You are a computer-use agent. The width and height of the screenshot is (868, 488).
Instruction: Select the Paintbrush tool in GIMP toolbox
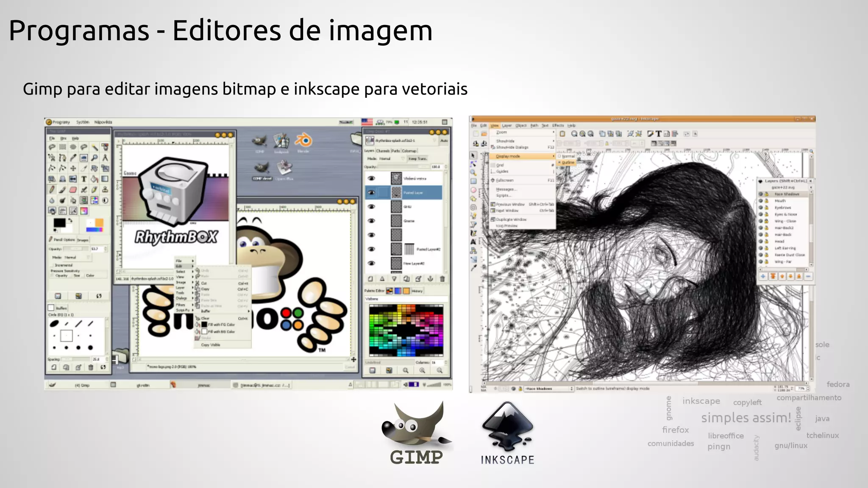[62, 190]
